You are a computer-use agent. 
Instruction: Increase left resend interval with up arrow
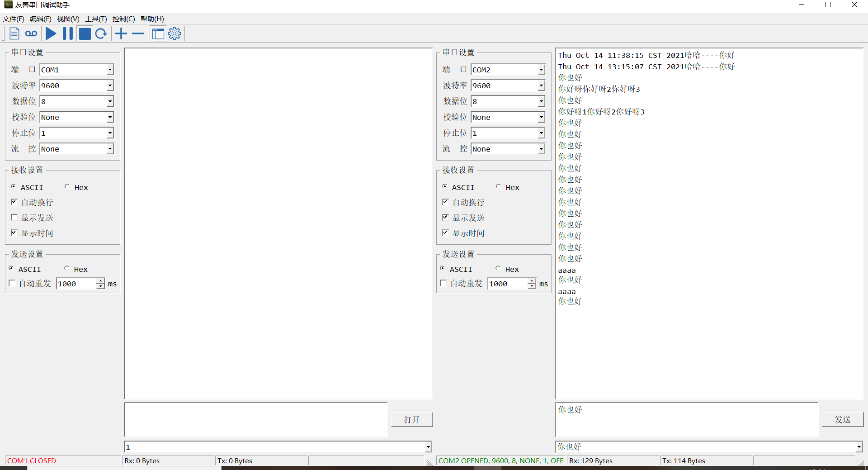100,281
